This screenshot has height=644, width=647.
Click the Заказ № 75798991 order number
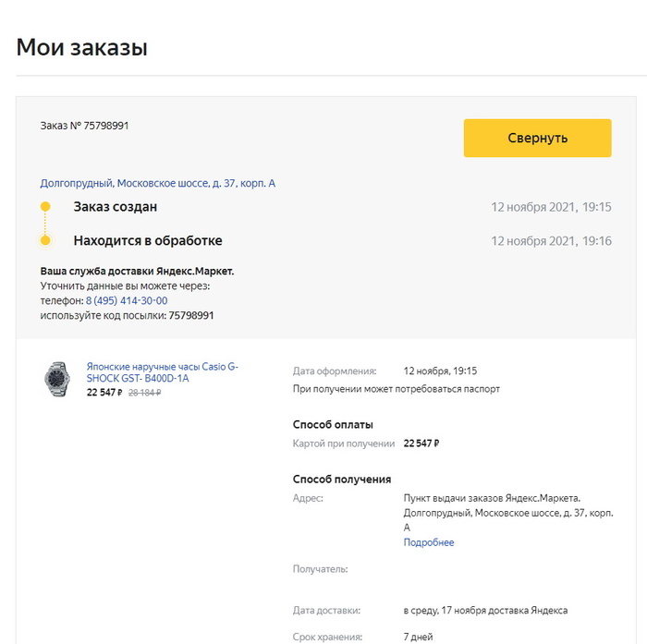pos(84,126)
